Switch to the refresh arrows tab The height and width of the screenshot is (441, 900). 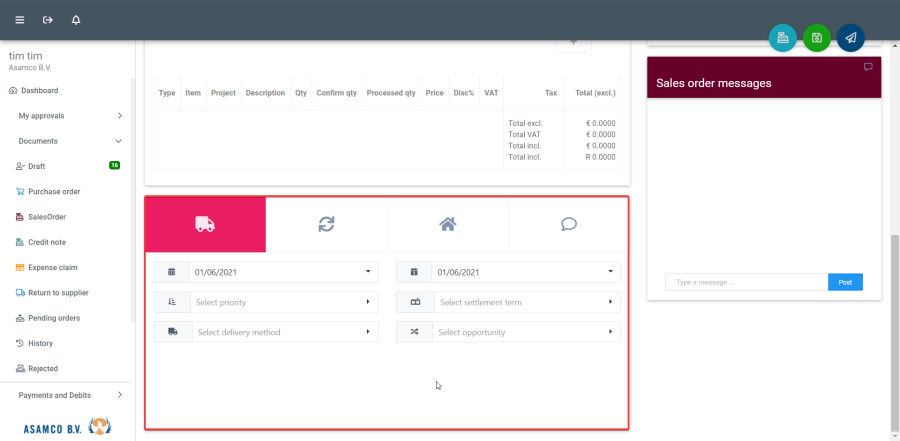326,224
